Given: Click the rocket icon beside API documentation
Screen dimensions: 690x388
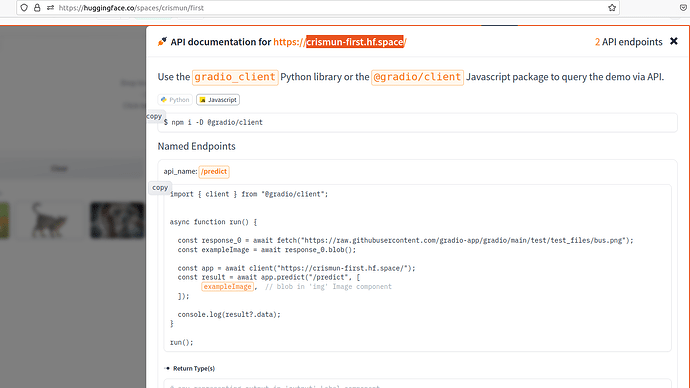Looking at the screenshot, I should click(x=162, y=41).
